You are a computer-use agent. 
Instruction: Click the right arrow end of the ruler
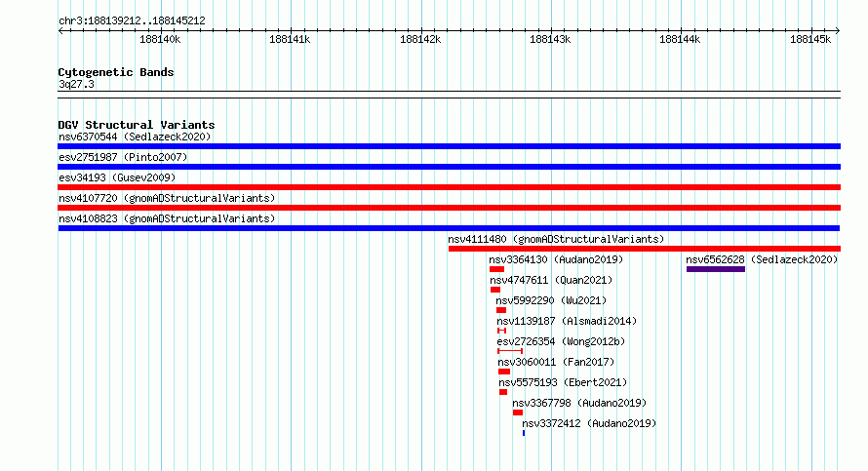click(x=838, y=31)
